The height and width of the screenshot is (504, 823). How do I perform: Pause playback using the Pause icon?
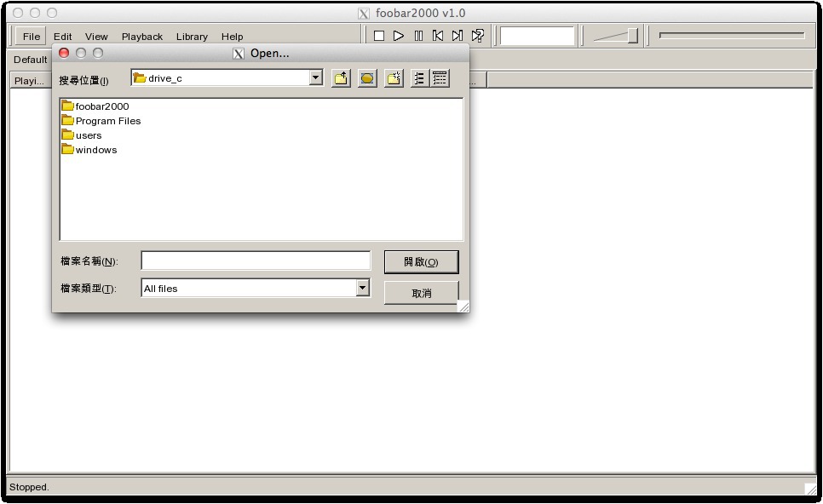(x=418, y=36)
